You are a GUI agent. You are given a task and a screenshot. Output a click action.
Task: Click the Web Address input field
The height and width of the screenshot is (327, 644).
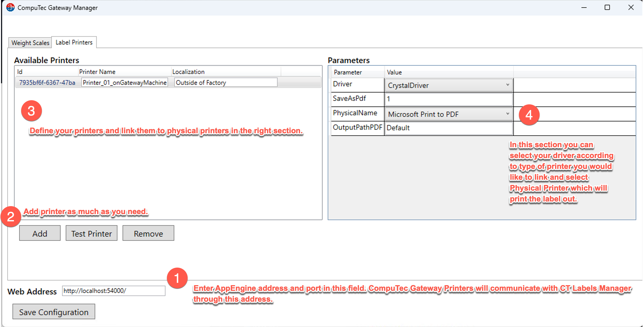pos(114,291)
